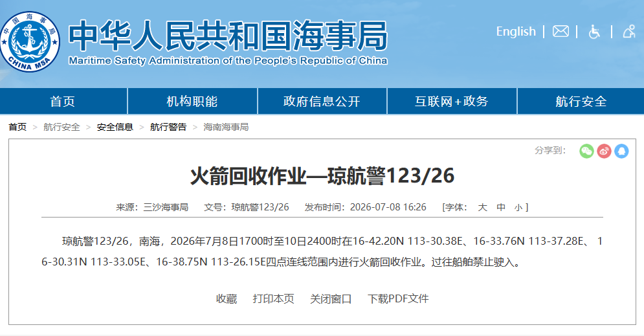Click the 分享到 label
Viewport: 644px width, 336px height.
[550, 150]
